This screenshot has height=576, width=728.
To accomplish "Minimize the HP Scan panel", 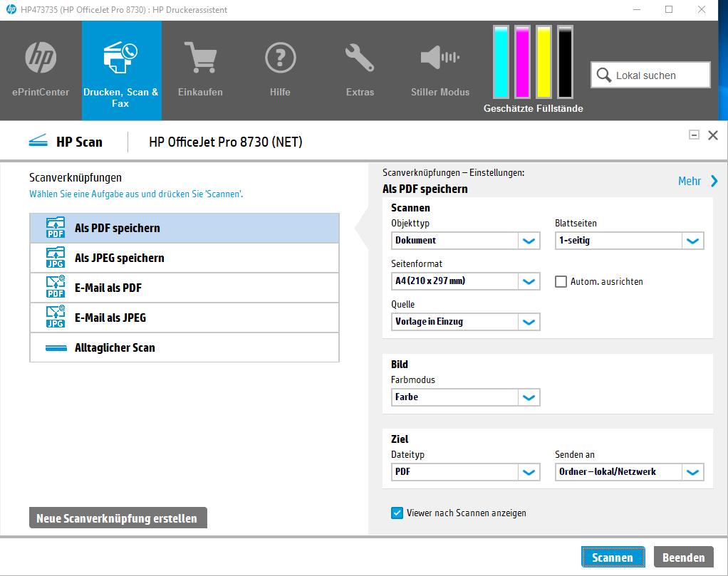I will pos(694,135).
